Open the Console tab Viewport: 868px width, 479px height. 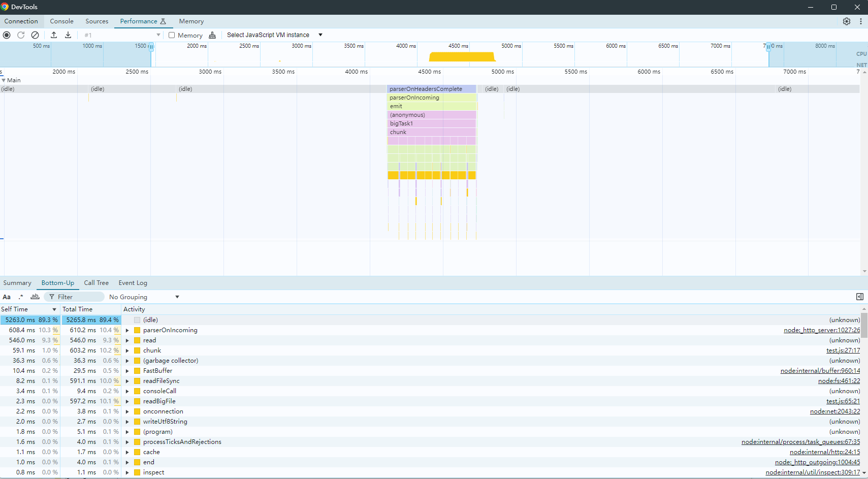pos(61,21)
